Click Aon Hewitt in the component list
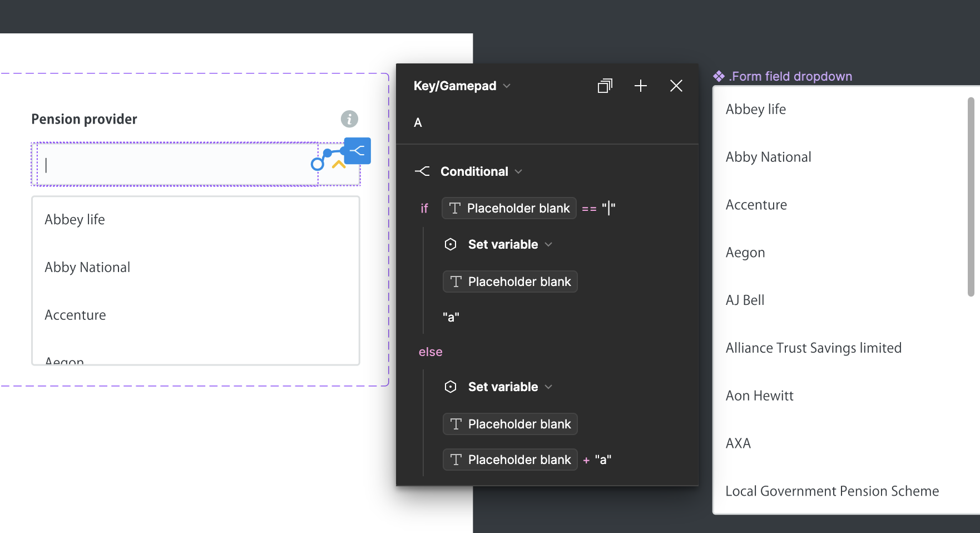Screen dimensions: 980x533 coord(759,396)
